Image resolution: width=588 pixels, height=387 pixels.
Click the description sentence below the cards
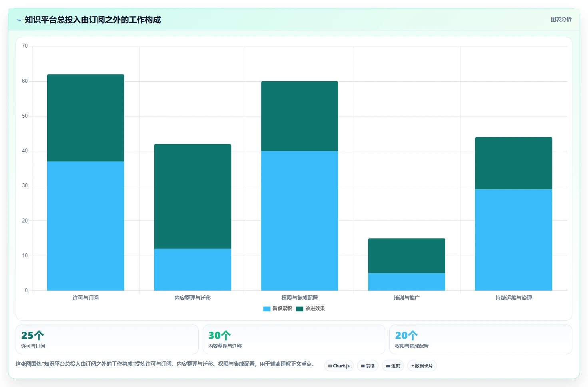point(166,364)
